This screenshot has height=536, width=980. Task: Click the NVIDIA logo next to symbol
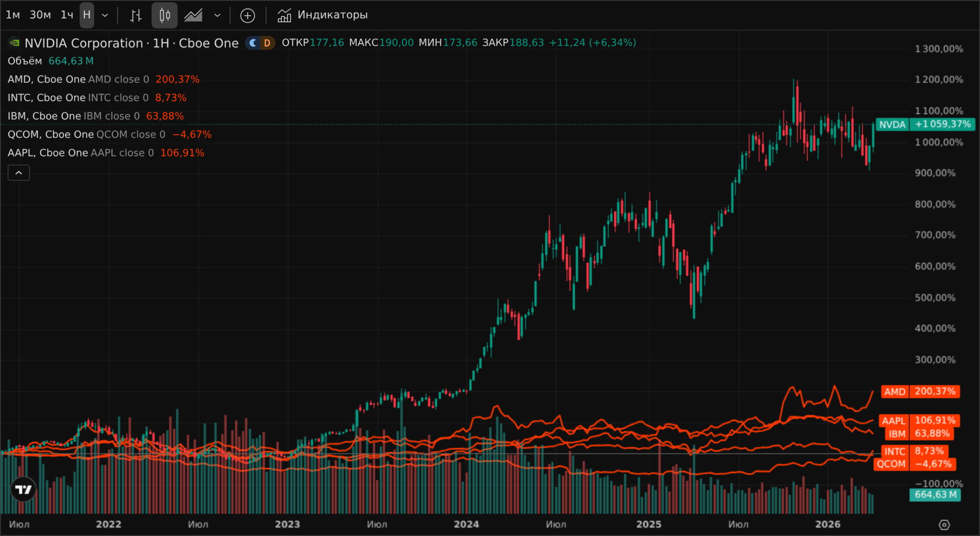[x=14, y=43]
